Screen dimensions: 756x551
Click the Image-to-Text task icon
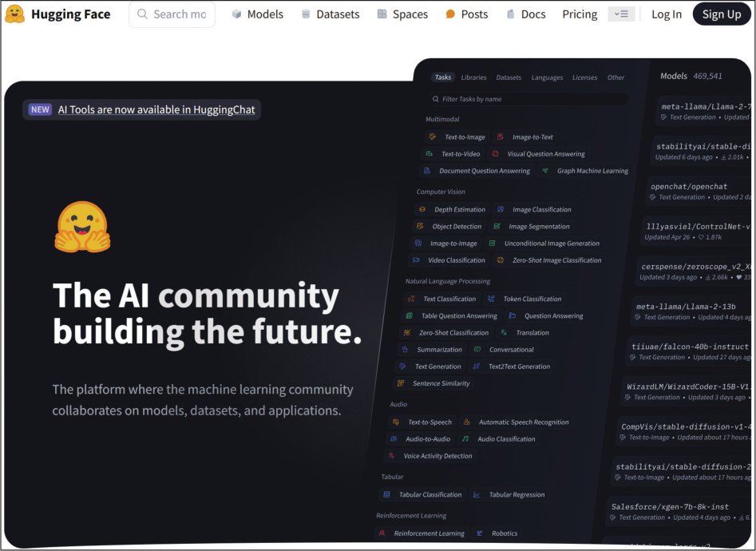501,137
